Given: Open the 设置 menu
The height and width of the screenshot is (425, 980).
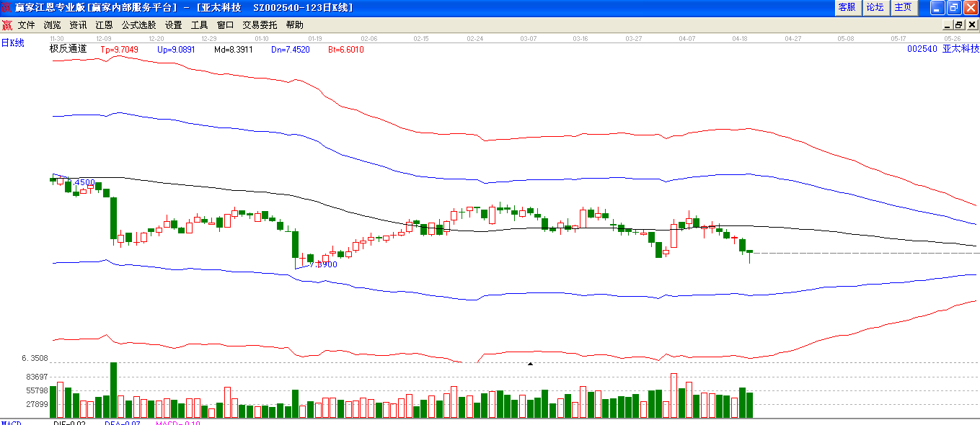Looking at the screenshot, I should coord(173,24).
